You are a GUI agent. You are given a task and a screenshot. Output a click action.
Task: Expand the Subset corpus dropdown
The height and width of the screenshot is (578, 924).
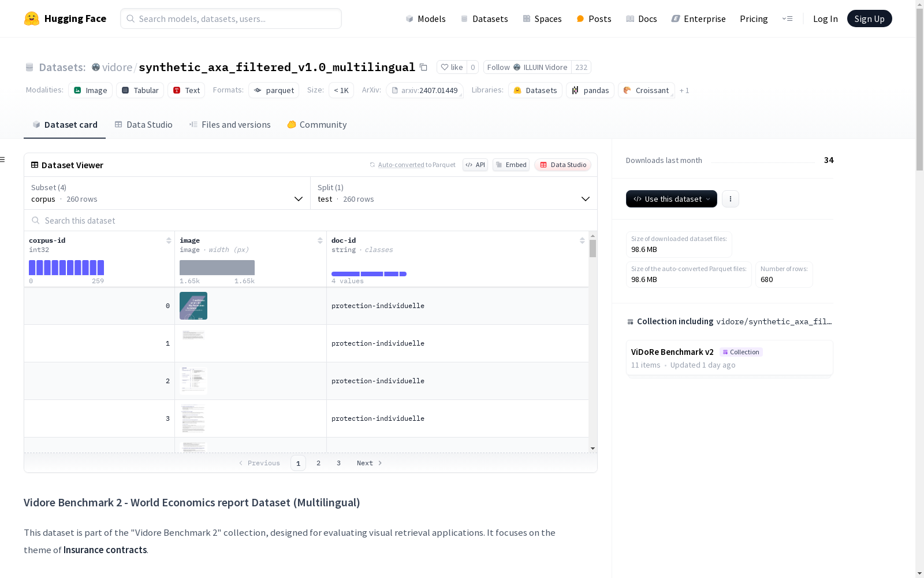pos(167,193)
